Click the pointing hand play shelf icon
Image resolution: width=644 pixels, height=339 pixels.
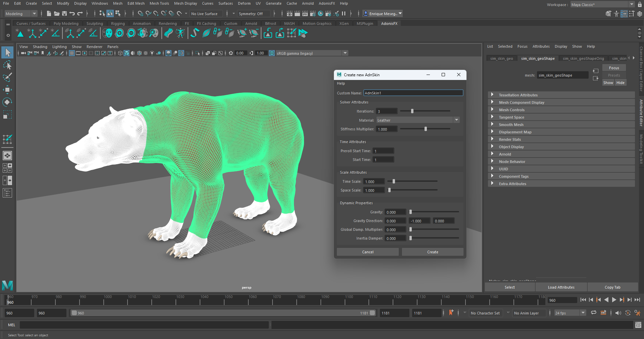pos(303,33)
